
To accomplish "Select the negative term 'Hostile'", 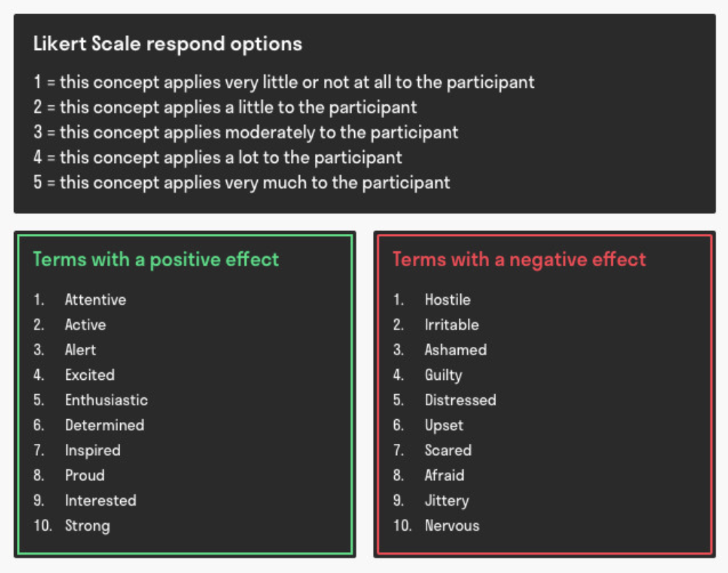I will point(448,300).
